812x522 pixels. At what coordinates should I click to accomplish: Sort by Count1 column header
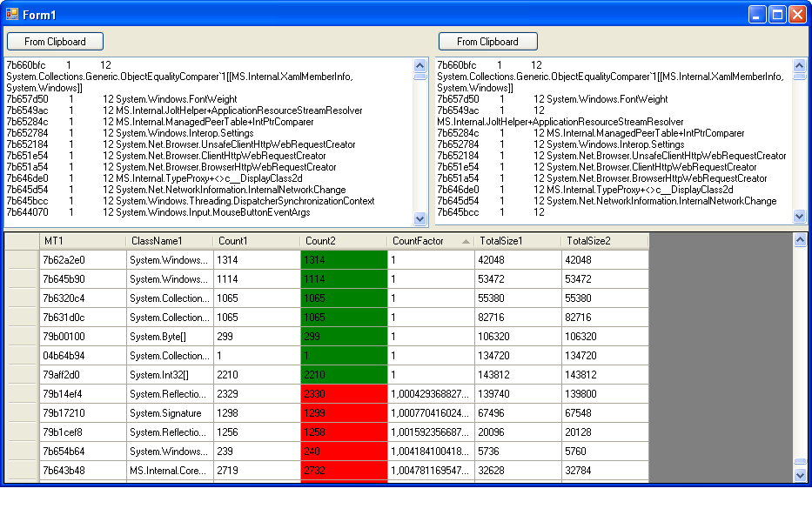pos(257,241)
